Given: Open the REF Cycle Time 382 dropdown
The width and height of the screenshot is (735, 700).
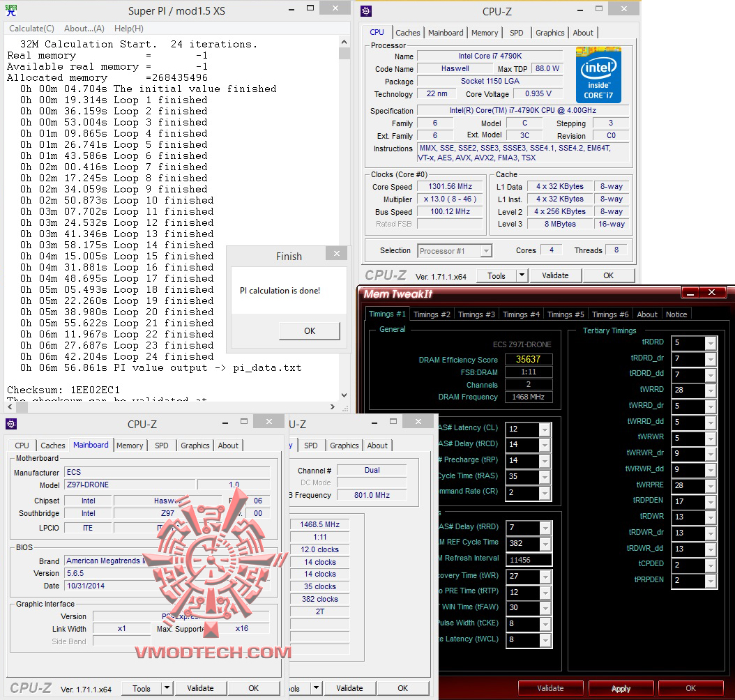Looking at the screenshot, I should (545, 544).
